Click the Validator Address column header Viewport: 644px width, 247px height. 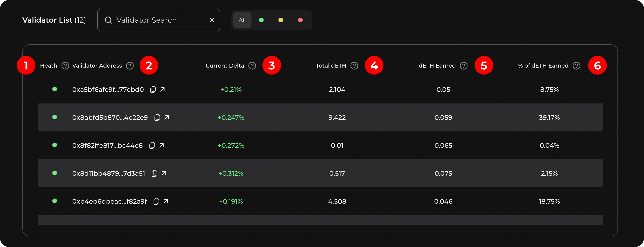click(97, 66)
